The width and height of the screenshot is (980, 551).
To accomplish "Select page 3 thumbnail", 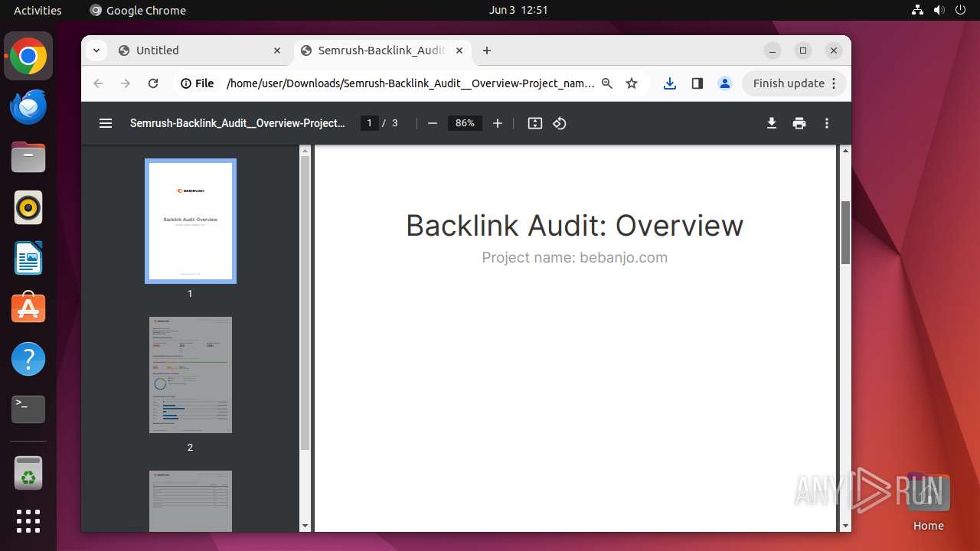I will pyautogui.click(x=191, y=501).
